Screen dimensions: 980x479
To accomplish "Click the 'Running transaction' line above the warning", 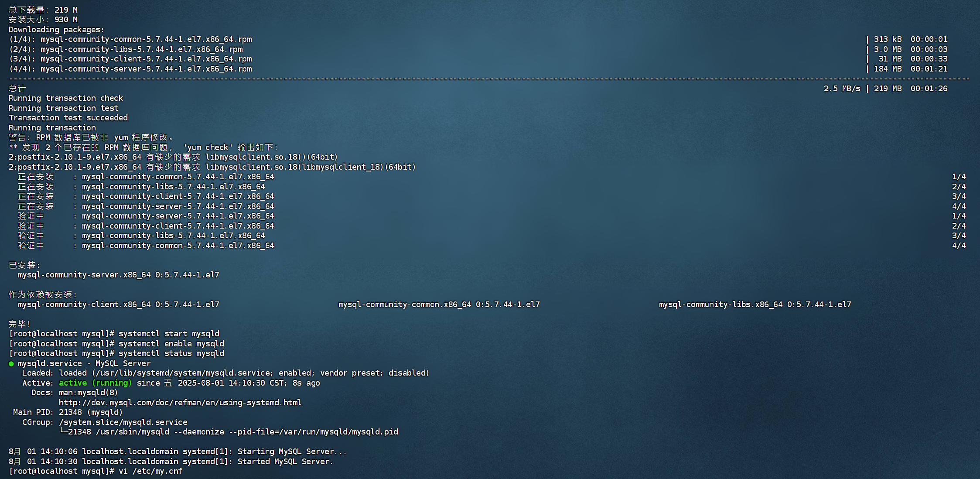I will [x=52, y=128].
